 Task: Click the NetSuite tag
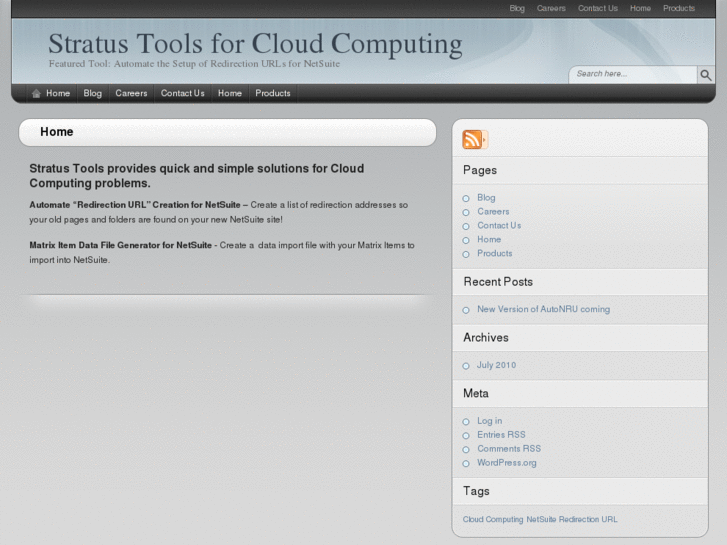pos(541,519)
